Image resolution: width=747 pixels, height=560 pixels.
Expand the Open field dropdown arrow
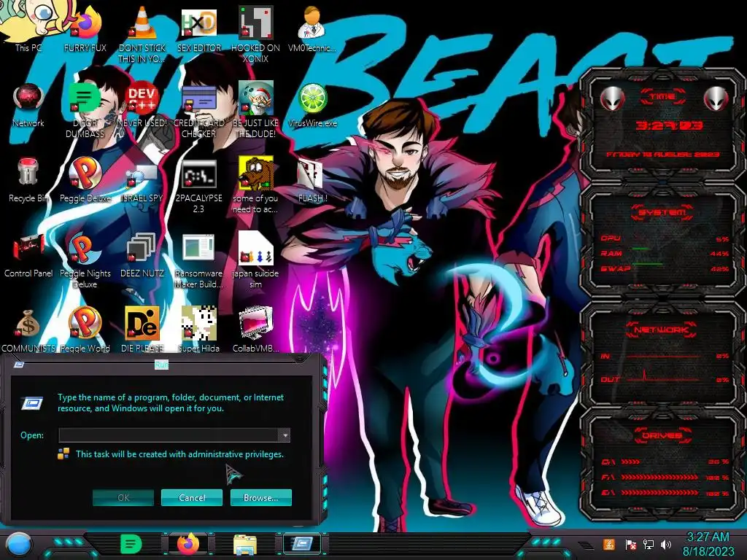click(284, 435)
